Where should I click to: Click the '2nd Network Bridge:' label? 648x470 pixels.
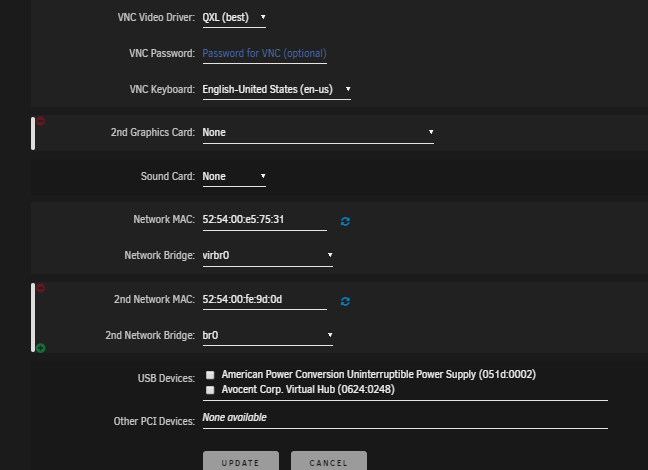[x=150, y=335]
